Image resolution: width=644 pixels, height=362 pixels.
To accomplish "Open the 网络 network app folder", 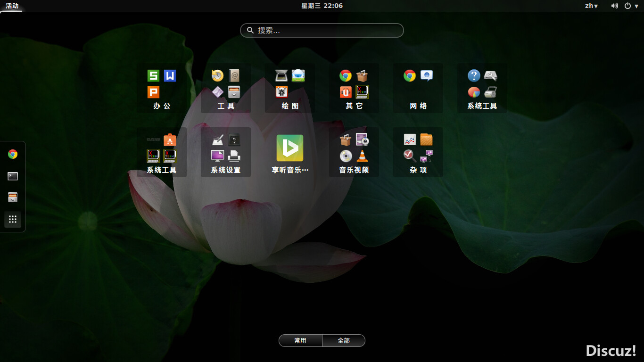I will (x=418, y=88).
